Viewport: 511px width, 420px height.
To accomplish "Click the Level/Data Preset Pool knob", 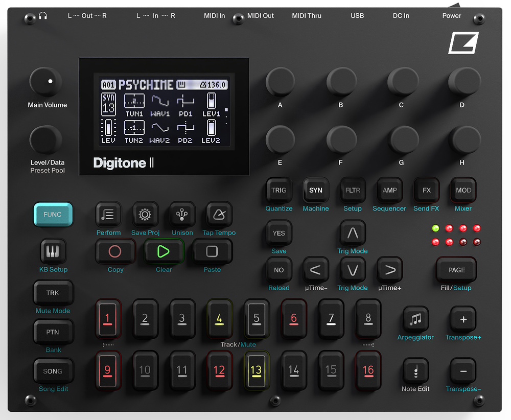I will [x=45, y=140].
